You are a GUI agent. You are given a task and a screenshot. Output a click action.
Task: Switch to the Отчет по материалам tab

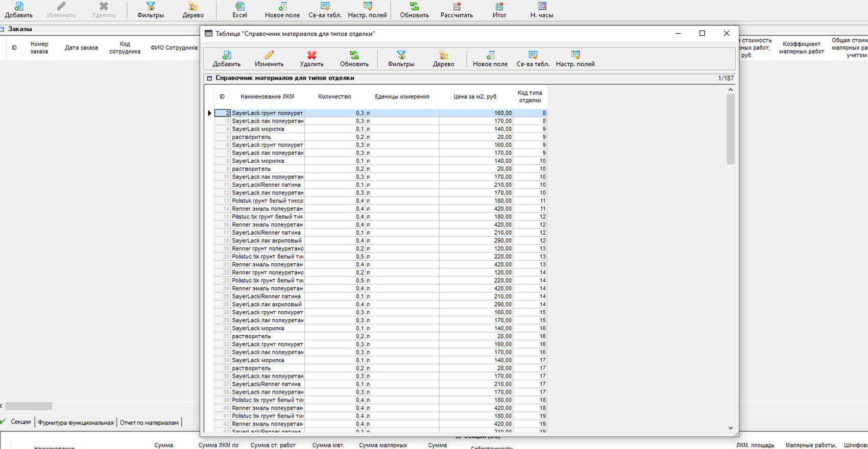click(149, 422)
